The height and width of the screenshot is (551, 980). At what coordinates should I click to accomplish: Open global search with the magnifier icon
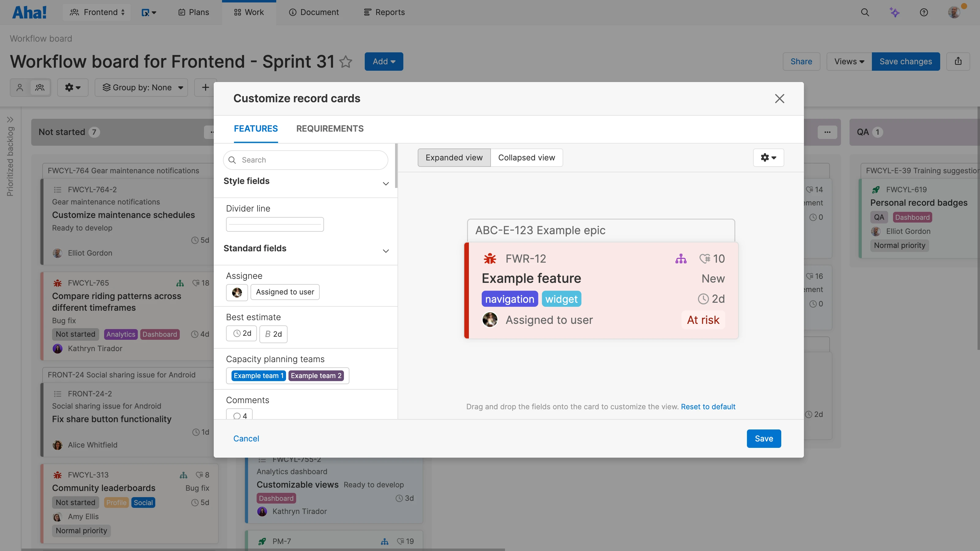(865, 12)
